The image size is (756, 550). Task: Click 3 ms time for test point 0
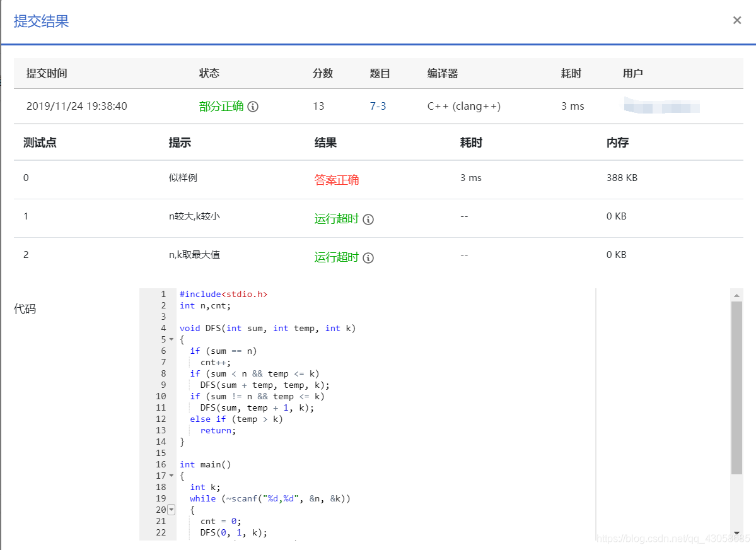click(x=470, y=177)
